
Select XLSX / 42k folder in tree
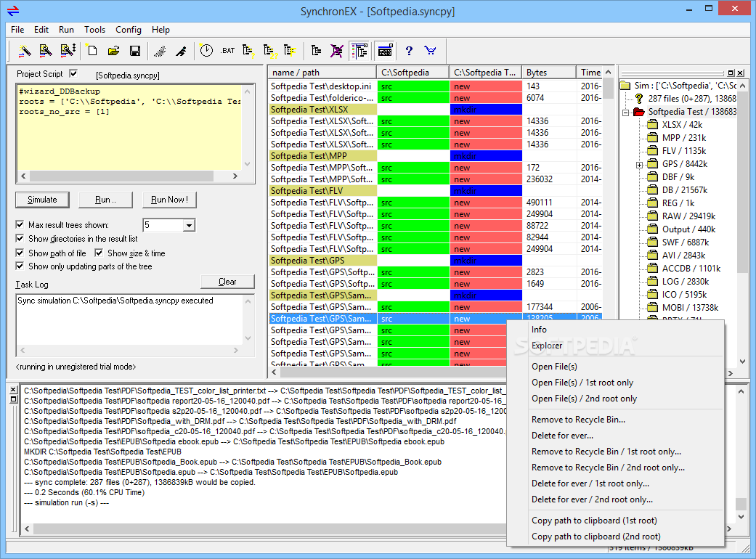point(682,125)
